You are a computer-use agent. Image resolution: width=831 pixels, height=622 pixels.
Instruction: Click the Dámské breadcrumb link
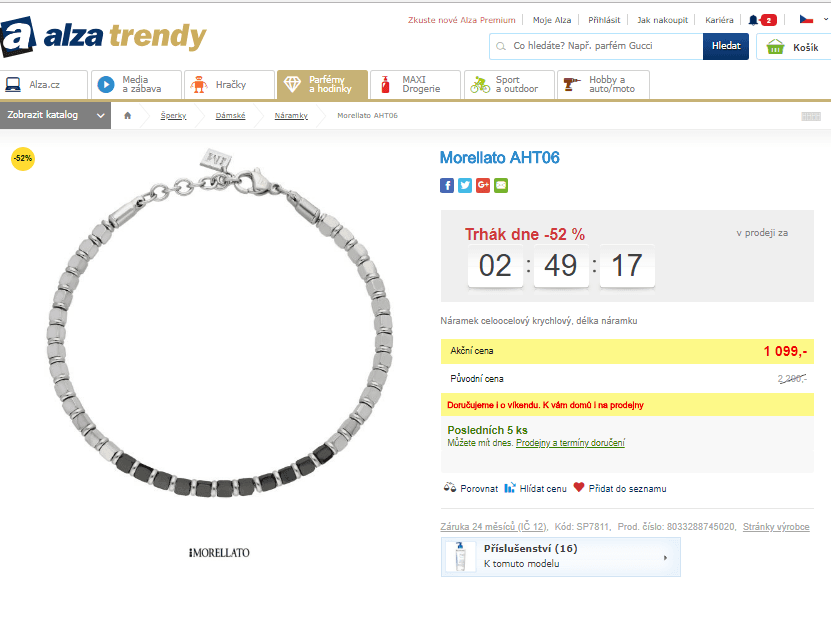tap(231, 116)
